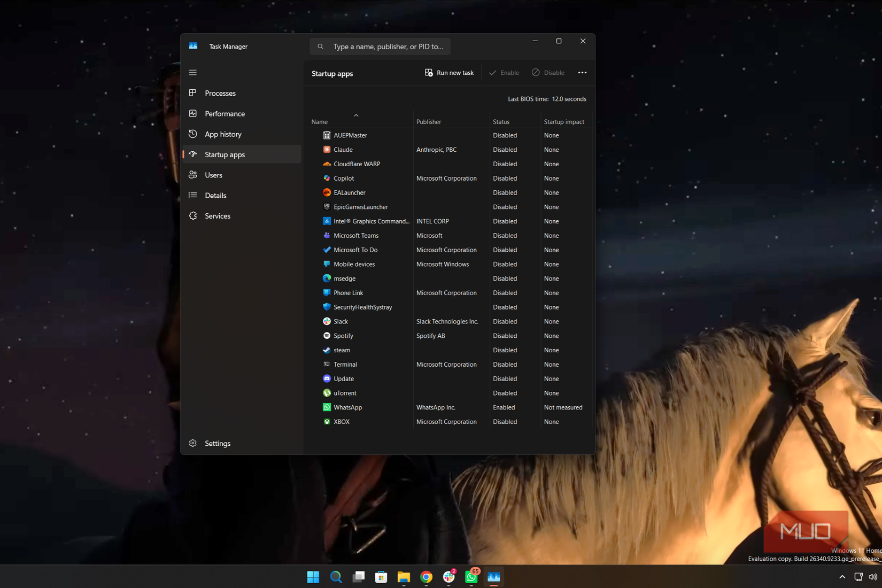Select the XBOX icon
This screenshot has height=588, width=882.
tap(327, 422)
